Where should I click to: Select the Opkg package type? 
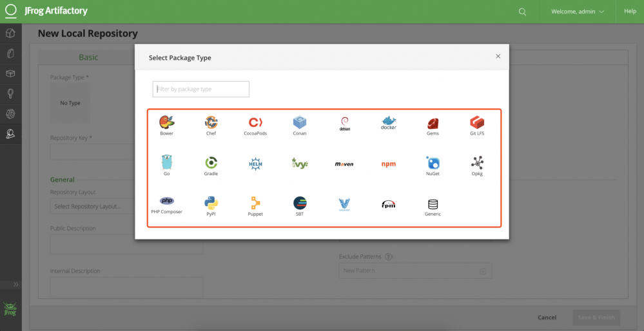pyautogui.click(x=477, y=165)
